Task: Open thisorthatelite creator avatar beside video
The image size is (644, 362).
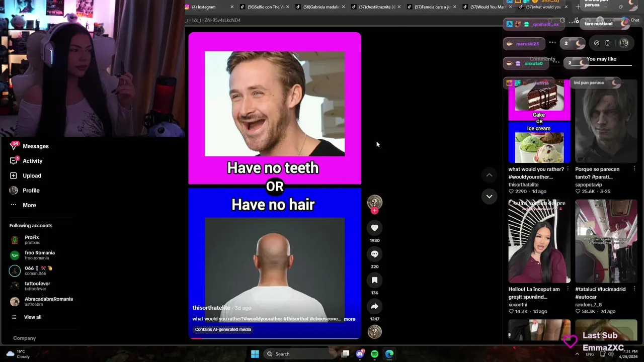Action: point(374,203)
